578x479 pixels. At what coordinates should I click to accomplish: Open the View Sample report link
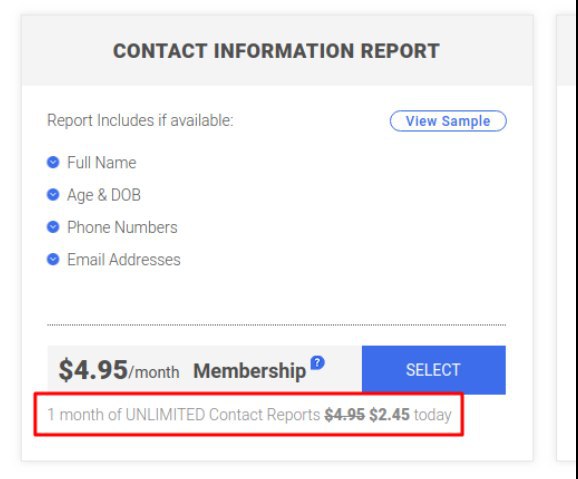point(448,121)
